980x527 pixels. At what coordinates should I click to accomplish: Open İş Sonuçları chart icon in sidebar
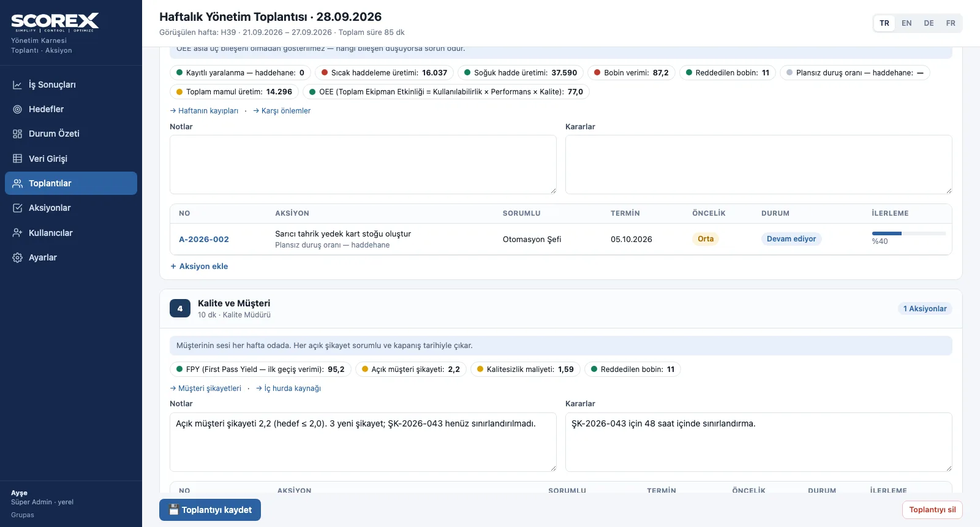[x=18, y=85]
